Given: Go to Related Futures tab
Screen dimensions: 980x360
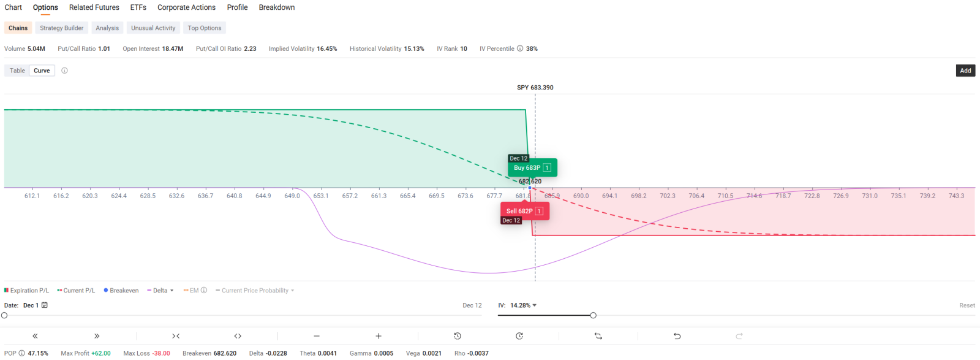Looking at the screenshot, I should click(94, 7).
